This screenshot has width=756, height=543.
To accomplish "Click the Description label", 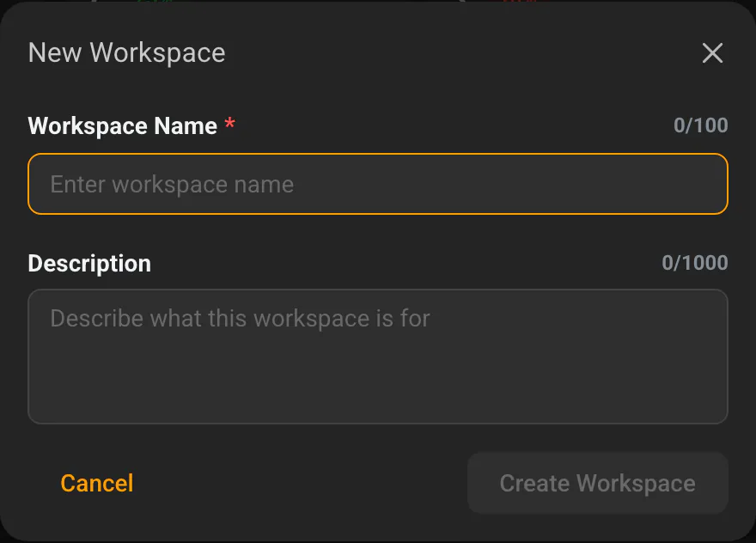I will coord(89,264).
